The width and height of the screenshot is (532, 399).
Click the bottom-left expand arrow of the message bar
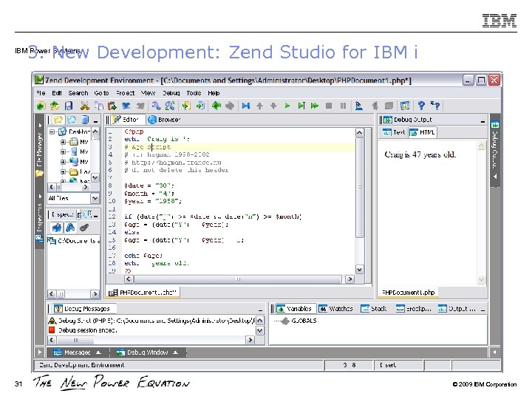tap(39, 352)
